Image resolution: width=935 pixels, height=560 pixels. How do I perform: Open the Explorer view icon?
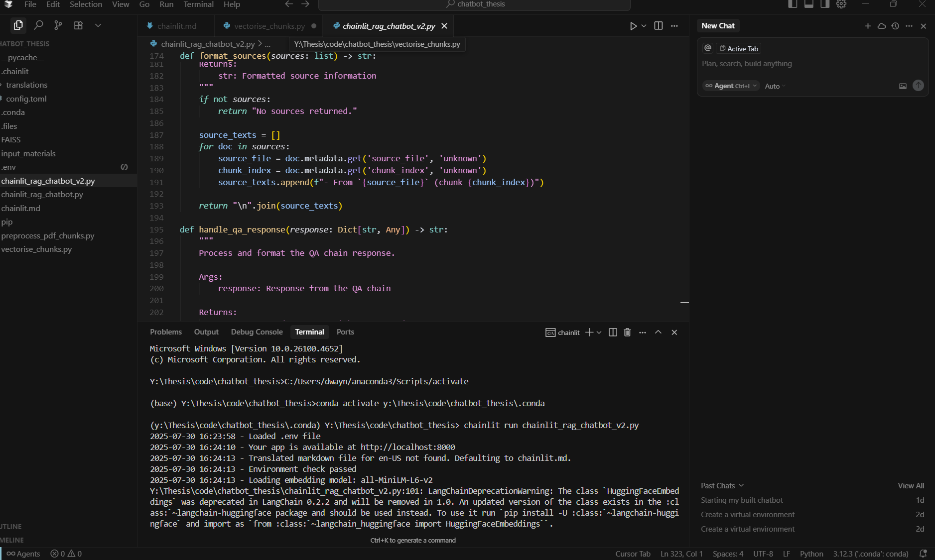[x=18, y=25]
